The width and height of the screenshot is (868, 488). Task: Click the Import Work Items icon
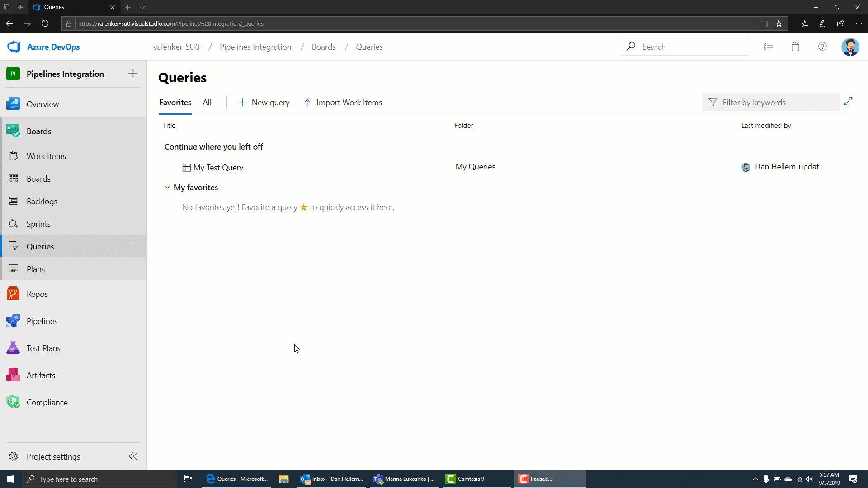pyautogui.click(x=307, y=103)
